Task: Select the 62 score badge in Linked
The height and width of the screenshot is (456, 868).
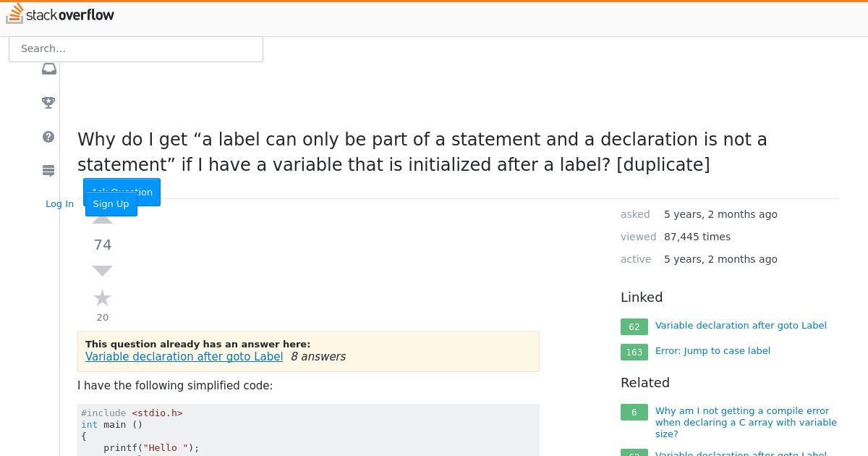Action: tap(634, 326)
